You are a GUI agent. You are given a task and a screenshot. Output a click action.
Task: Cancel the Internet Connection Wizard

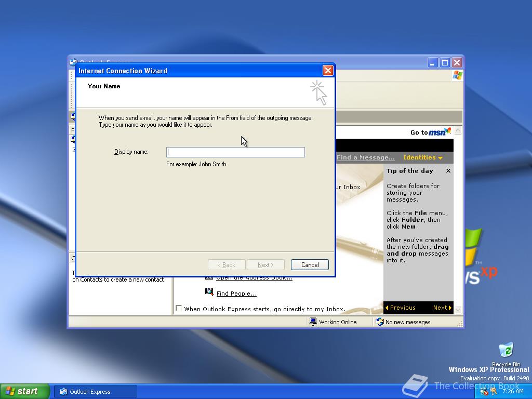tap(310, 264)
